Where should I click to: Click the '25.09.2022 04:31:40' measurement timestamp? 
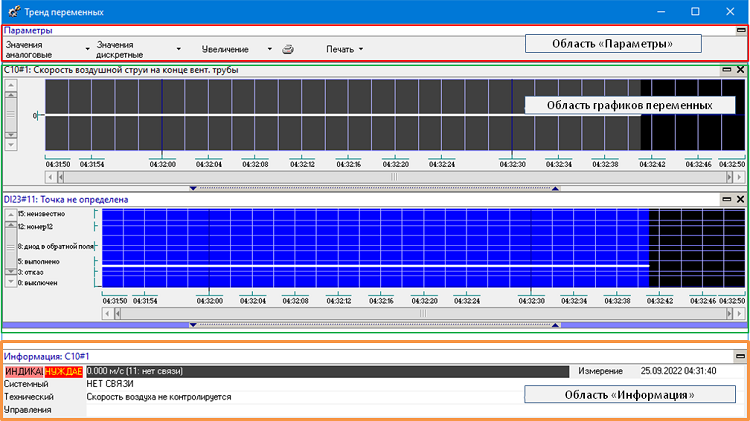pyautogui.click(x=678, y=371)
